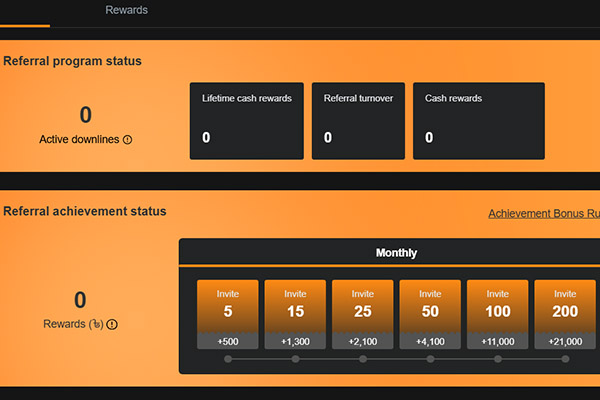600x400 pixels.
Task: Pick the Invite 50 achievement tile
Action: tap(430, 314)
